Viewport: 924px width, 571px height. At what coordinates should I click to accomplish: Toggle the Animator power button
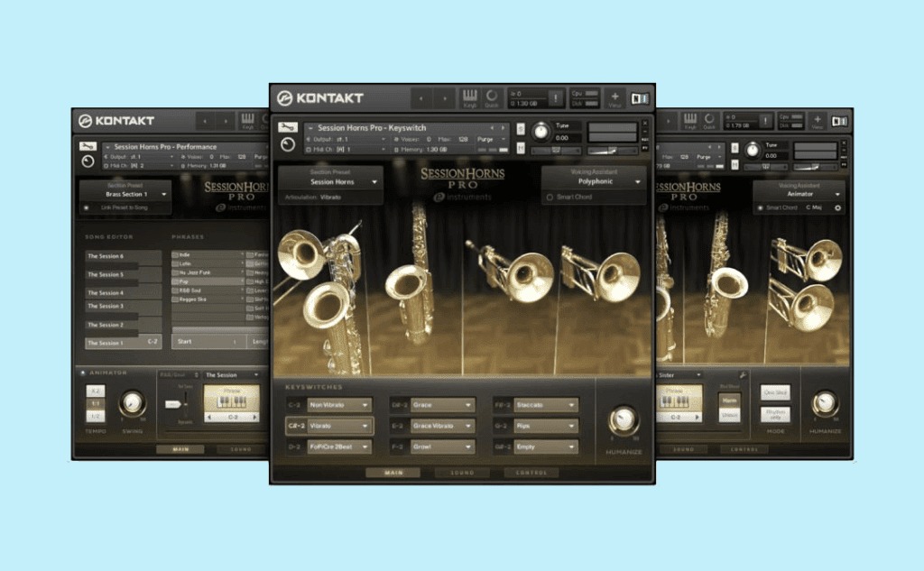pos(82,372)
